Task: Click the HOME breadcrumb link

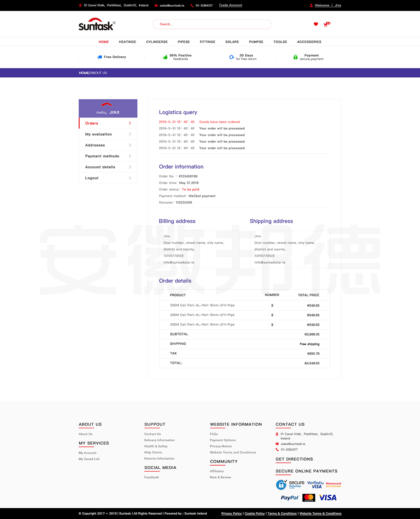Action: point(84,73)
